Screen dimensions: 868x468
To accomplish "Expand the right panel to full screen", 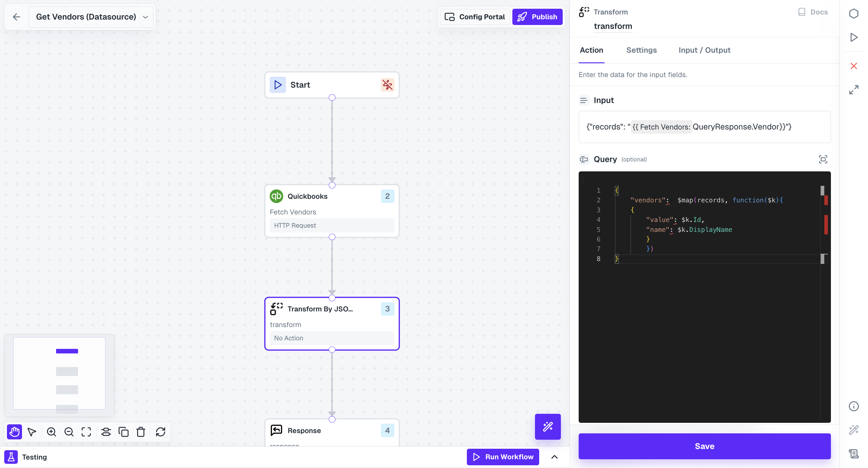I will [854, 89].
